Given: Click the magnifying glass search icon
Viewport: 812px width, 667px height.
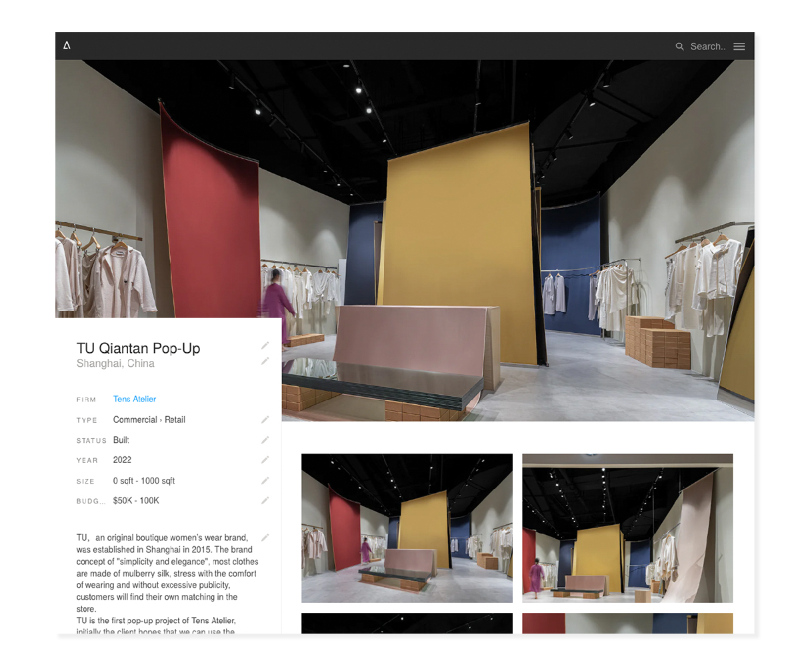Looking at the screenshot, I should pos(679,47).
